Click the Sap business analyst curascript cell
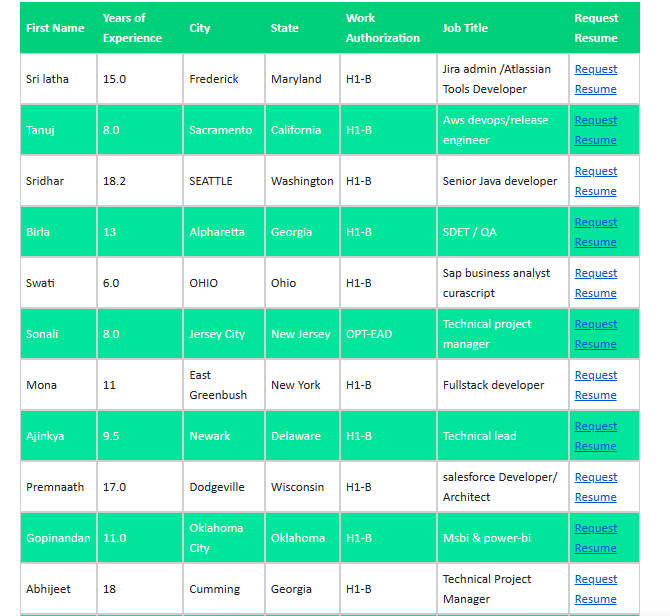The height and width of the screenshot is (616, 670). (503, 283)
